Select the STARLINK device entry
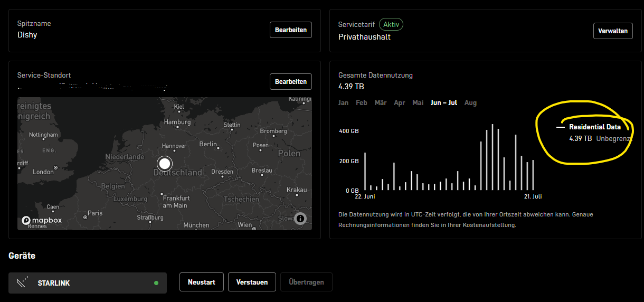The height and width of the screenshot is (302, 644). [88, 283]
